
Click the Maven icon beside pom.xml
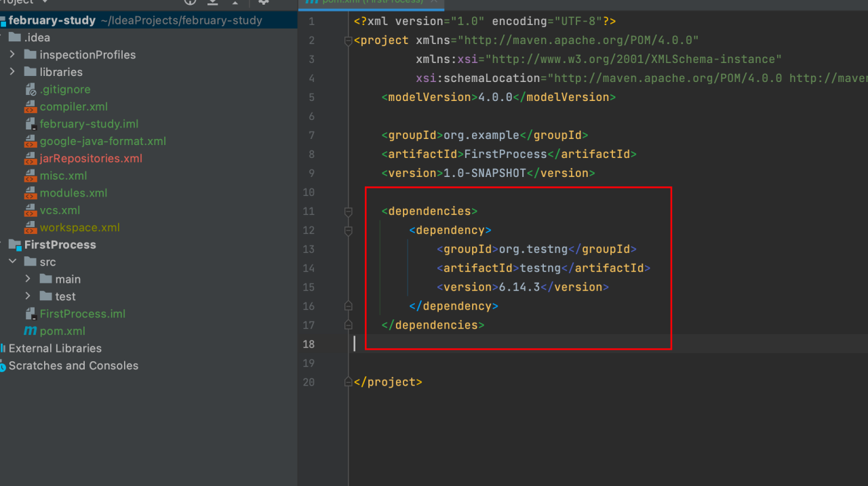(31, 331)
